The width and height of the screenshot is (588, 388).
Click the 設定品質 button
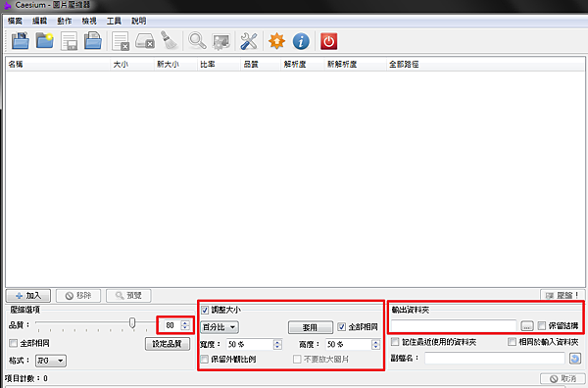coord(168,343)
